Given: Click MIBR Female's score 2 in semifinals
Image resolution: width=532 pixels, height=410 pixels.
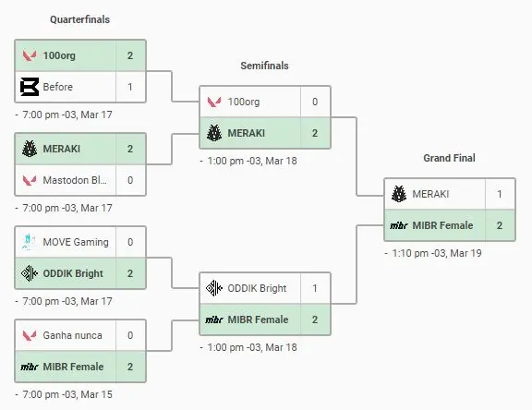Looking at the screenshot, I should point(315,320).
